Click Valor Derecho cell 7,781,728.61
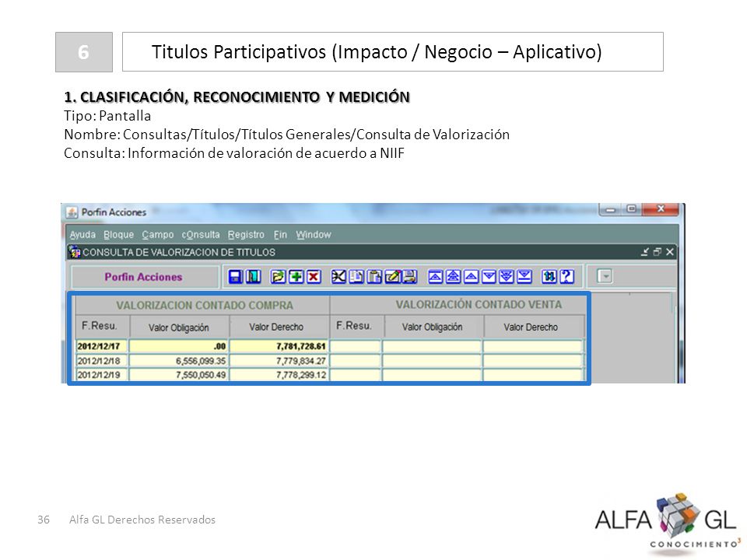Viewport: 747px width, 560px height. [x=279, y=346]
